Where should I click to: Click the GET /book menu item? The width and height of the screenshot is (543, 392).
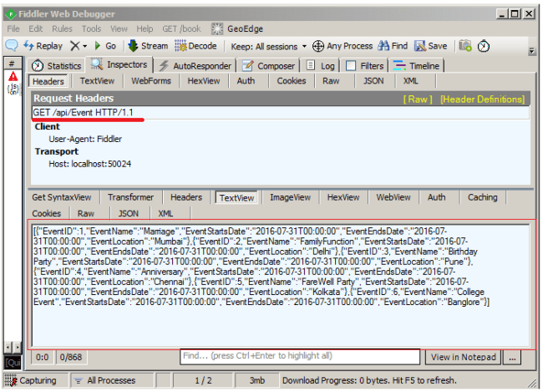tap(181, 28)
